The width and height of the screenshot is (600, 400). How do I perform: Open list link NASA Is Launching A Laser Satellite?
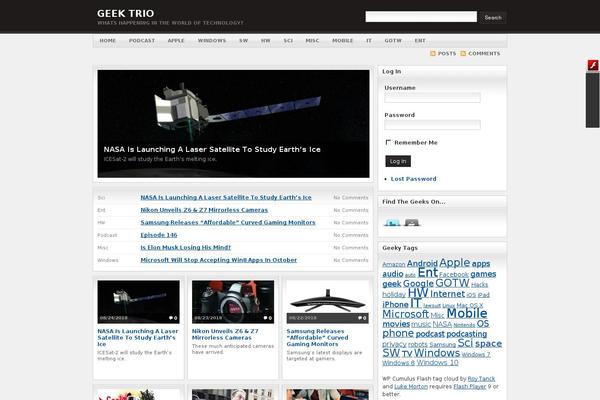click(x=226, y=198)
